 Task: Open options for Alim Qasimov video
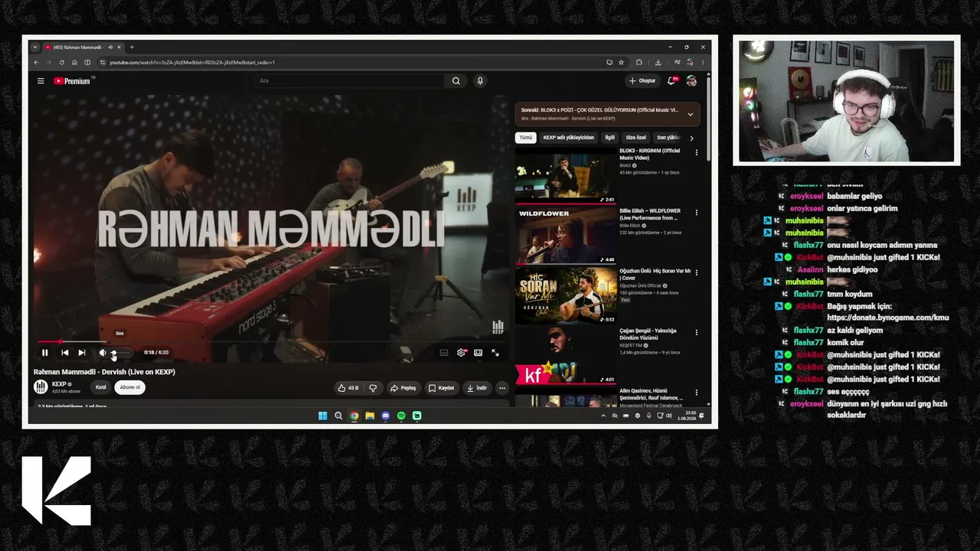(696, 393)
